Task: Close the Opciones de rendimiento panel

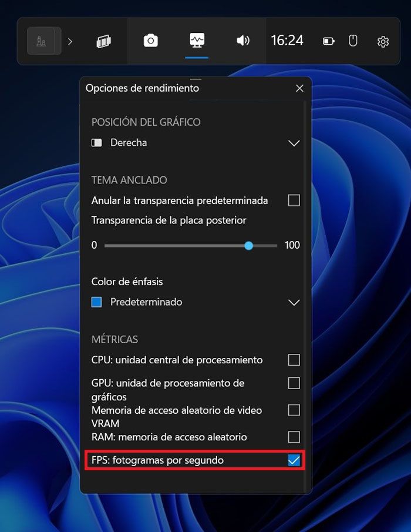Action: point(299,88)
